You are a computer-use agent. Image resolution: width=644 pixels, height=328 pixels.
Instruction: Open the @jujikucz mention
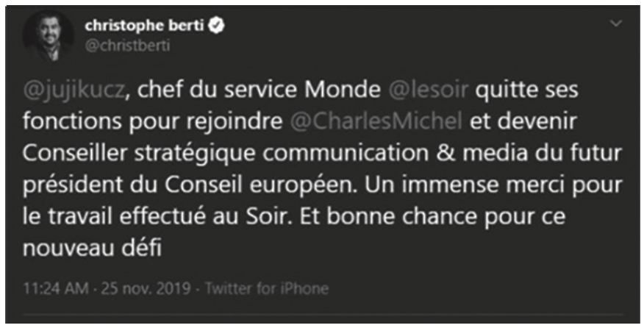73,91
